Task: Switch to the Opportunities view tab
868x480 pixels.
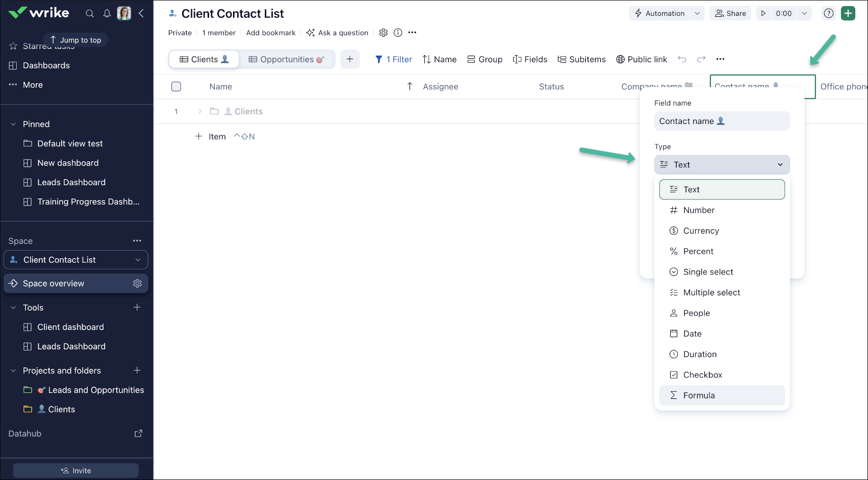Action: point(287,59)
